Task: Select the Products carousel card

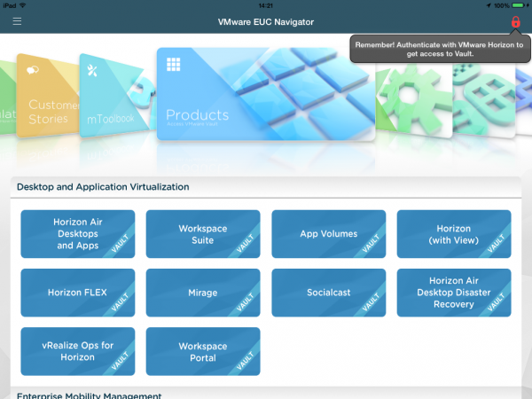Action: [266, 94]
